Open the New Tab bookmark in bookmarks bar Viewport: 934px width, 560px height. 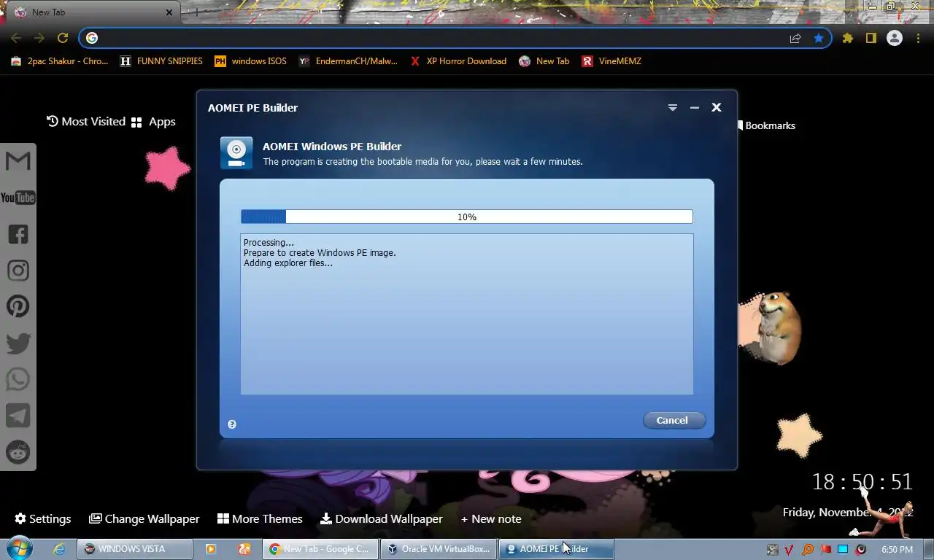coord(544,61)
